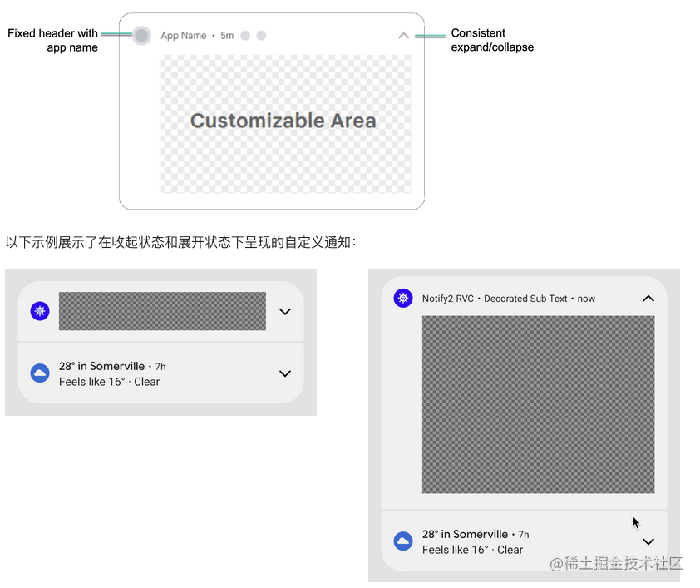Click the 5m timestamp in the header
Screen dimensions: 700x588
tap(227, 36)
